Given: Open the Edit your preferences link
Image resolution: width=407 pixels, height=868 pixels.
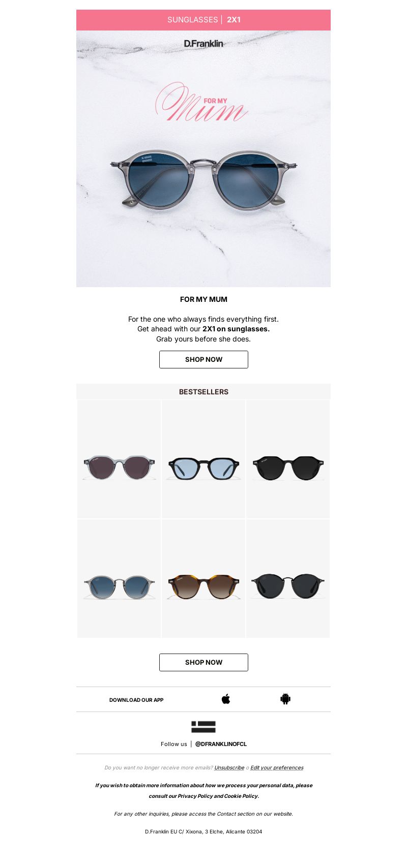Looking at the screenshot, I should tap(277, 767).
